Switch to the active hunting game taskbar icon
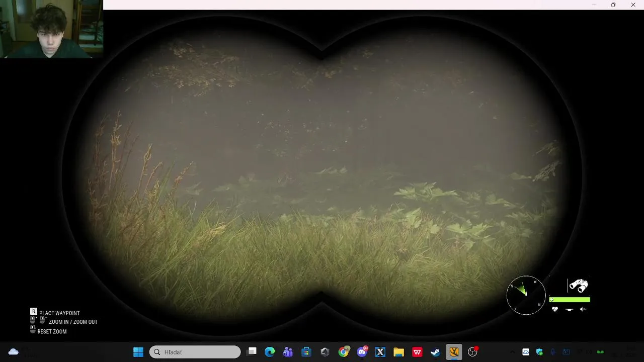644x362 pixels. (454, 352)
